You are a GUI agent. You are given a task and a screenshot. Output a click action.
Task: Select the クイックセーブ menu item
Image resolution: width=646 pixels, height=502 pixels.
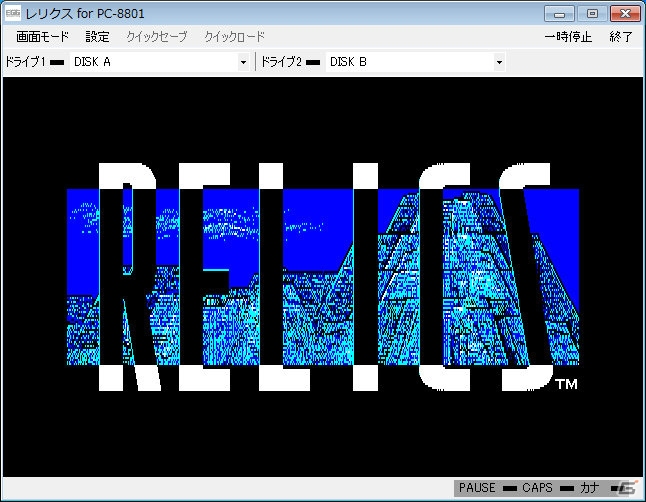[x=157, y=37]
